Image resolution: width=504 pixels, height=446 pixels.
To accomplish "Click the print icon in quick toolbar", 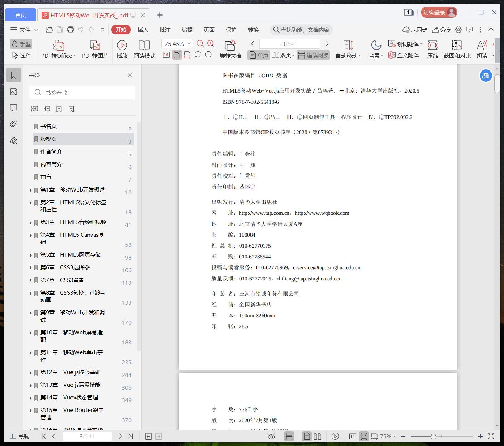I will 70,30.
